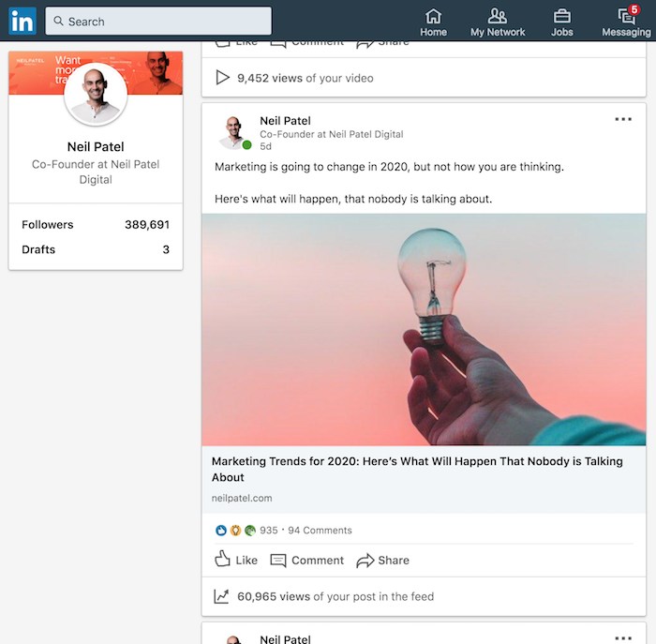
Task: Click the Share button on the 2020 post
Action: 382,561
